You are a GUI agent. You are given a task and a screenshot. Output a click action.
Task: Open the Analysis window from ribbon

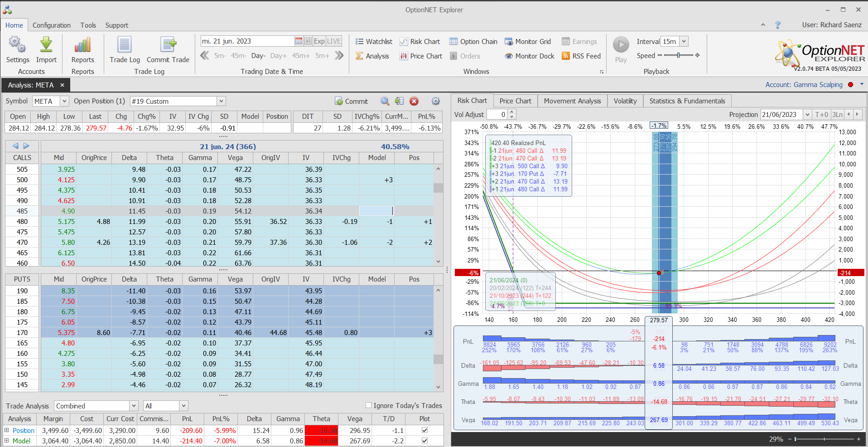pyautogui.click(x=372, y=56)
